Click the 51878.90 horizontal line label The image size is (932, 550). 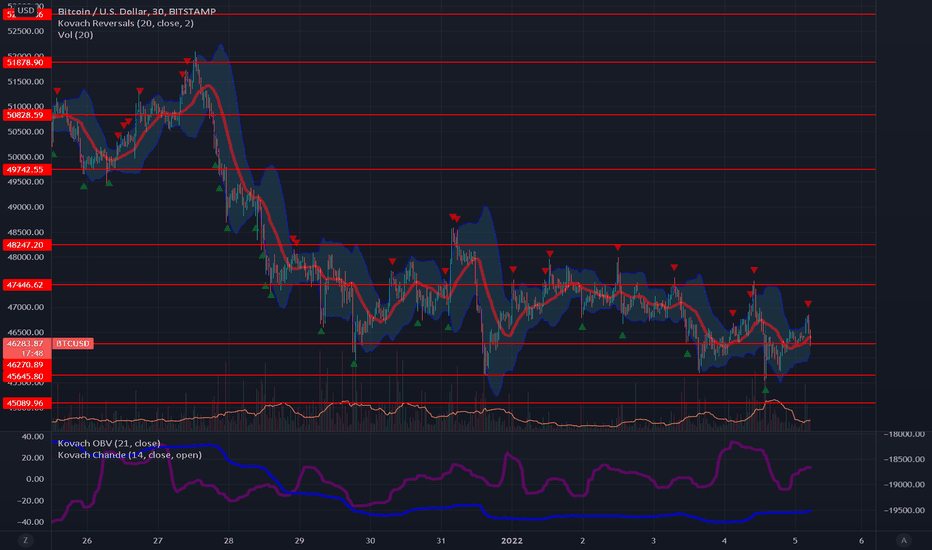coord(27,62)
